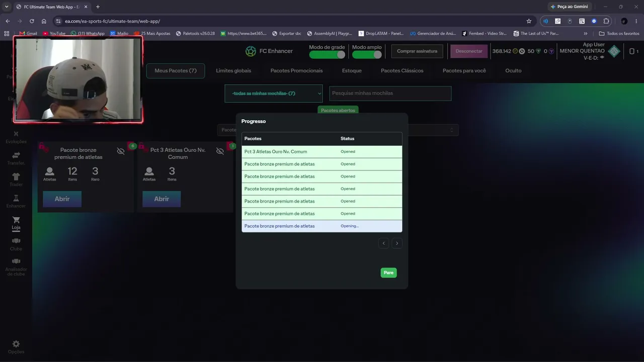The image size is (644, 362).
Task: Open the Chrome extensions puzzle icon
Action: tap(606, 21)
